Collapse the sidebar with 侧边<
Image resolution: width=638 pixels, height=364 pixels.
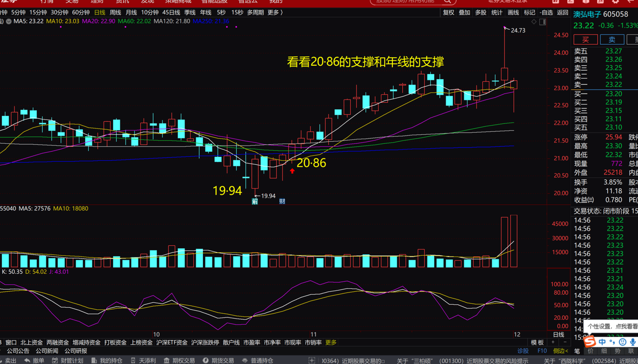tap(560, 351)
